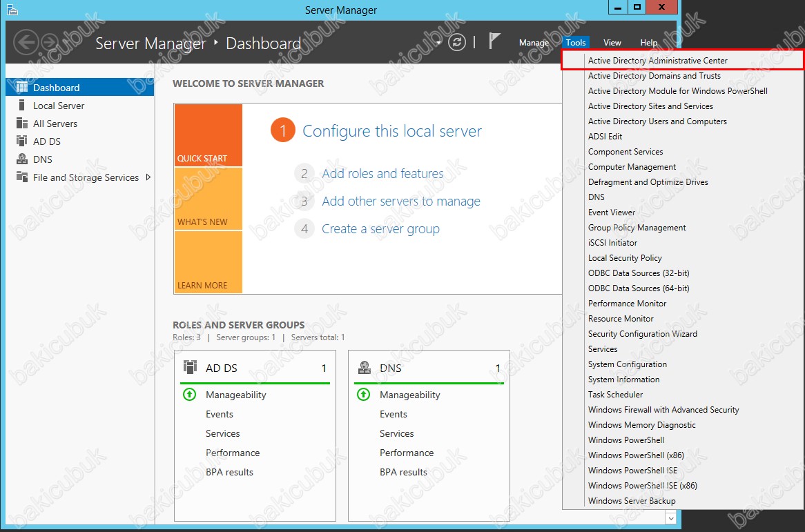Click the AD DS sidebar icon

(x=21, y=141)
